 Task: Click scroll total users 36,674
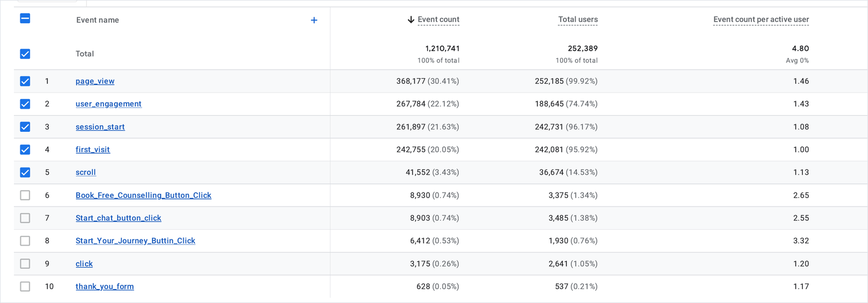[x=551, y=172]
